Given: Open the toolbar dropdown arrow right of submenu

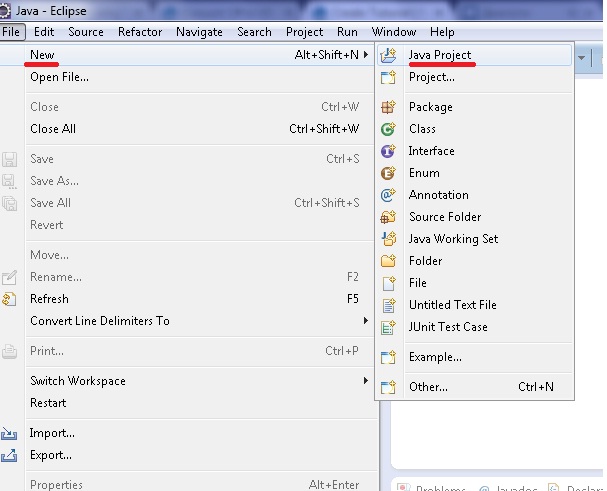Looking at the screenshot, I should 581,58.
